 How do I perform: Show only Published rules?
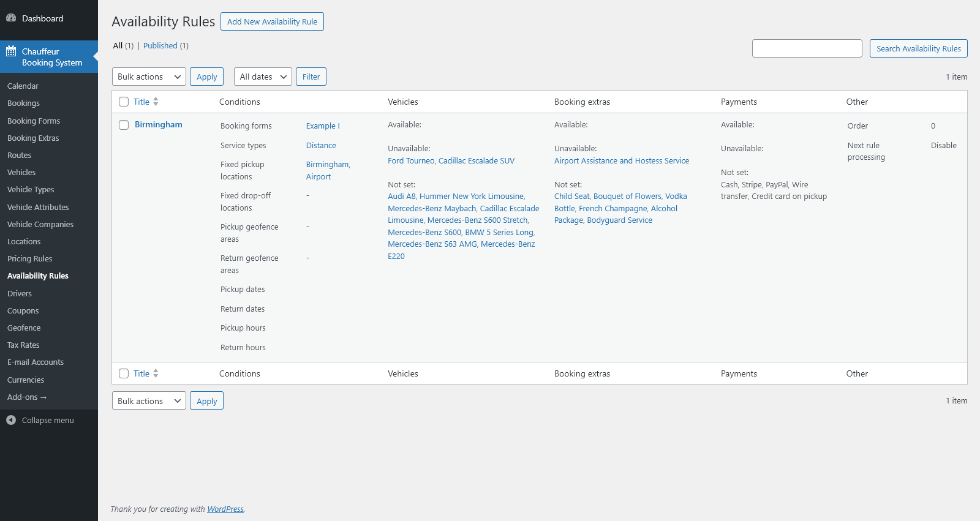[160, 45]
